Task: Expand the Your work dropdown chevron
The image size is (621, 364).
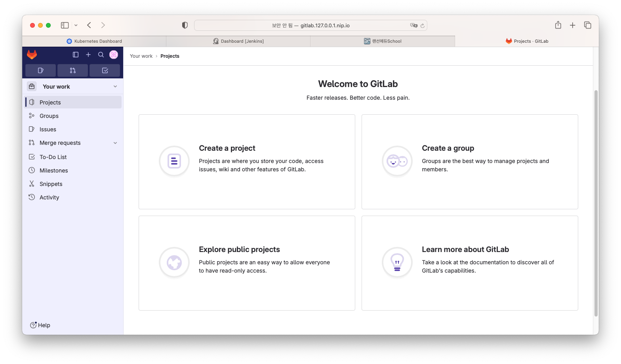Action: point(115,86)
